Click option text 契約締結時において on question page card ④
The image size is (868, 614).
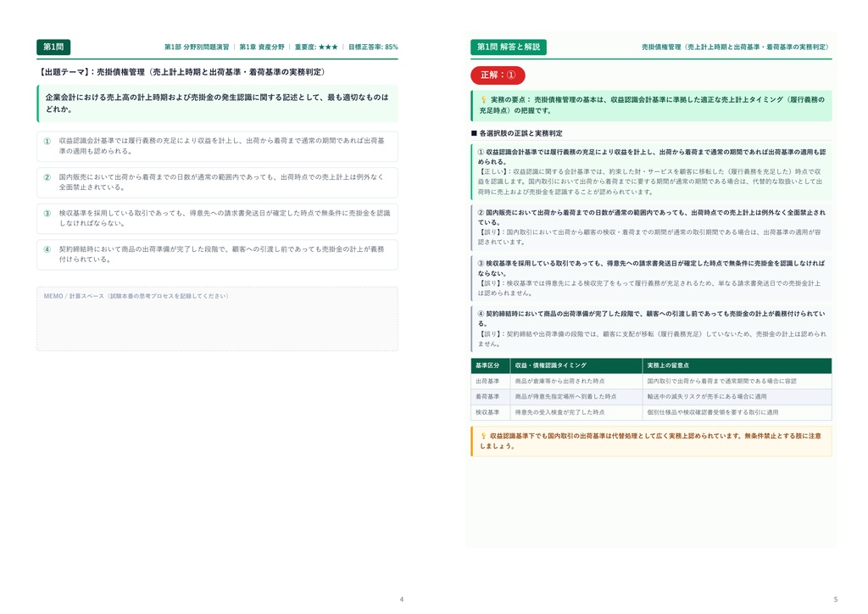(222, 254)
